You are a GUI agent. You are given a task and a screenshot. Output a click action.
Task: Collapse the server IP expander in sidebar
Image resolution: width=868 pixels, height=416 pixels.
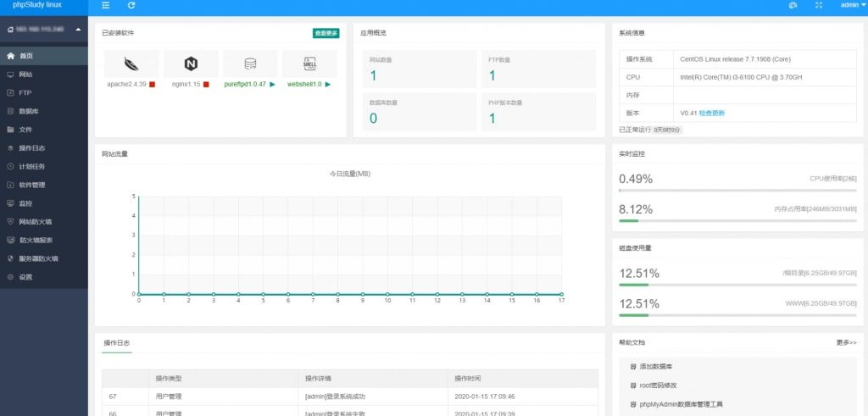tap(78, 31)
